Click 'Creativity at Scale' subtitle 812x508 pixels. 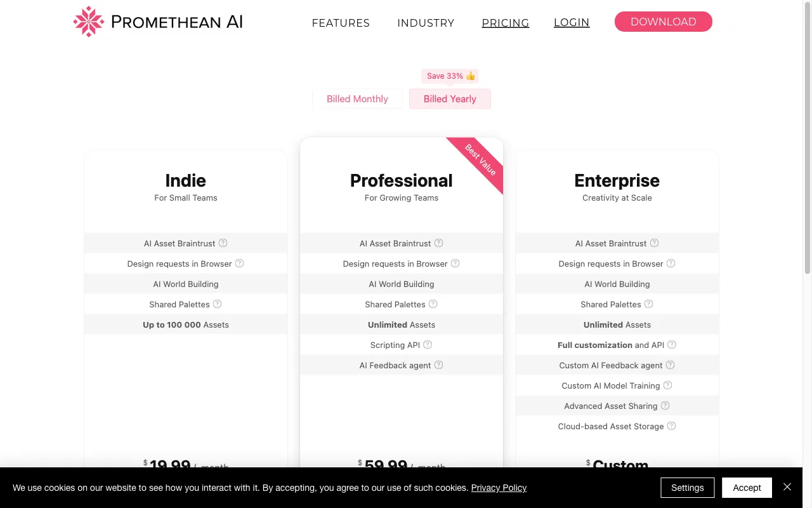[617, 197]
